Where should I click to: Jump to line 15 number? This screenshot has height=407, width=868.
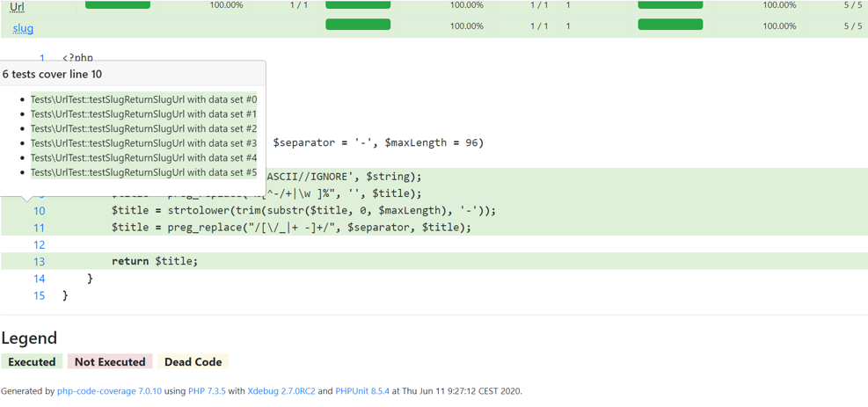coord(40,295)
